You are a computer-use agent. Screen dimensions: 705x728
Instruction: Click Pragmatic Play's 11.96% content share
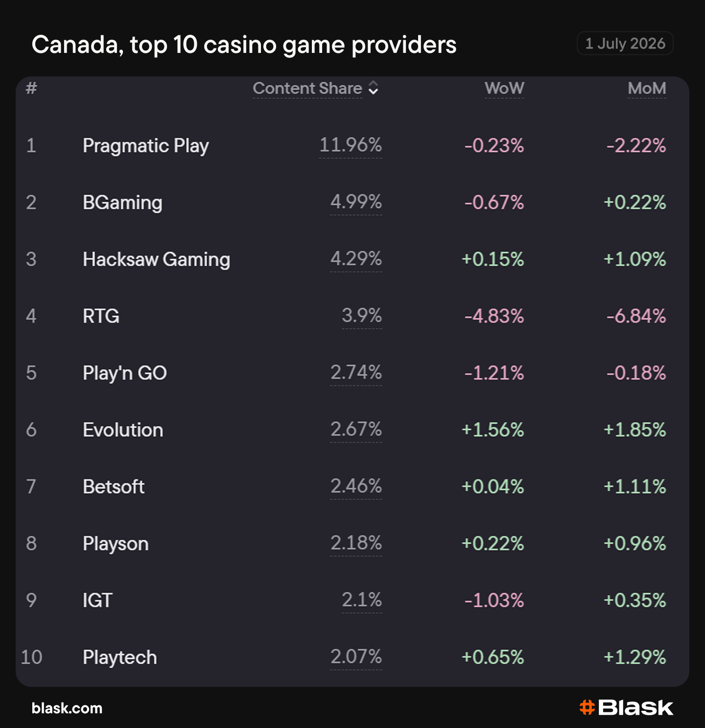point(351,146)
